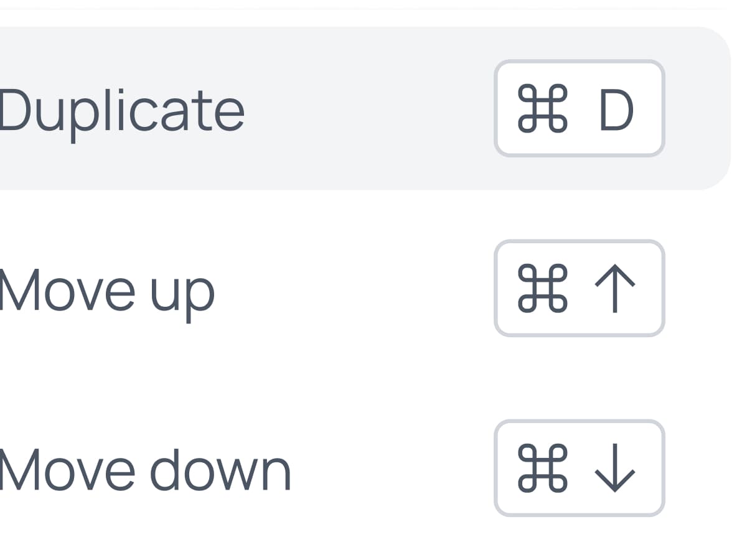Click the Duplicate menu item label
The width and height of the screenshot is (747, 560).
121,111
